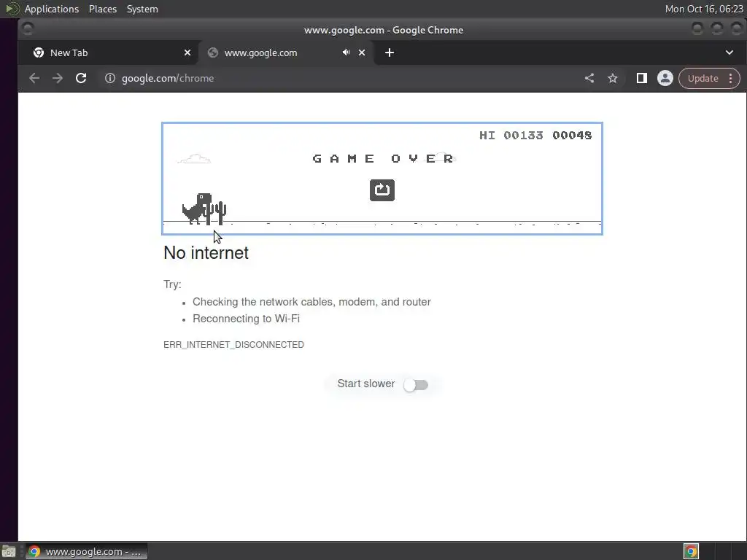Mute the www.google.com tab audio icon
This screenshot has width=747, height=560.
pyautogui.click(x=347, y=52)
